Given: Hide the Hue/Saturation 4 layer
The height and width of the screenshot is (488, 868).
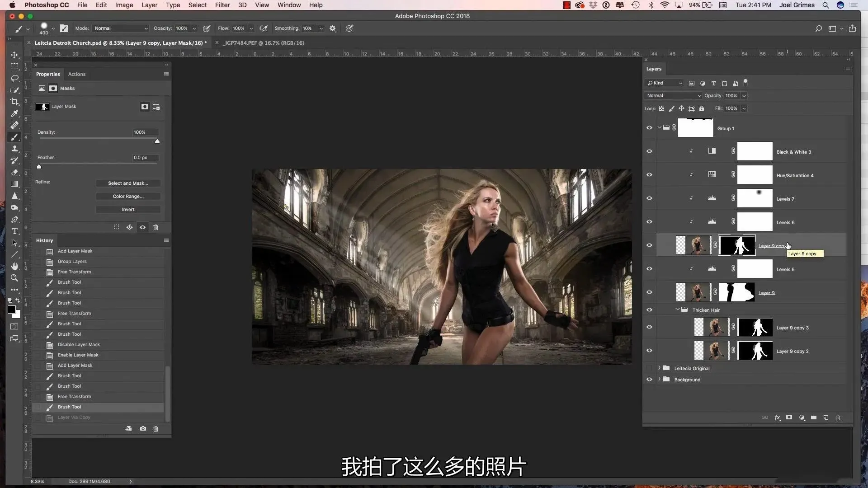Looking at the screenshot, I should tap(649, 175).
